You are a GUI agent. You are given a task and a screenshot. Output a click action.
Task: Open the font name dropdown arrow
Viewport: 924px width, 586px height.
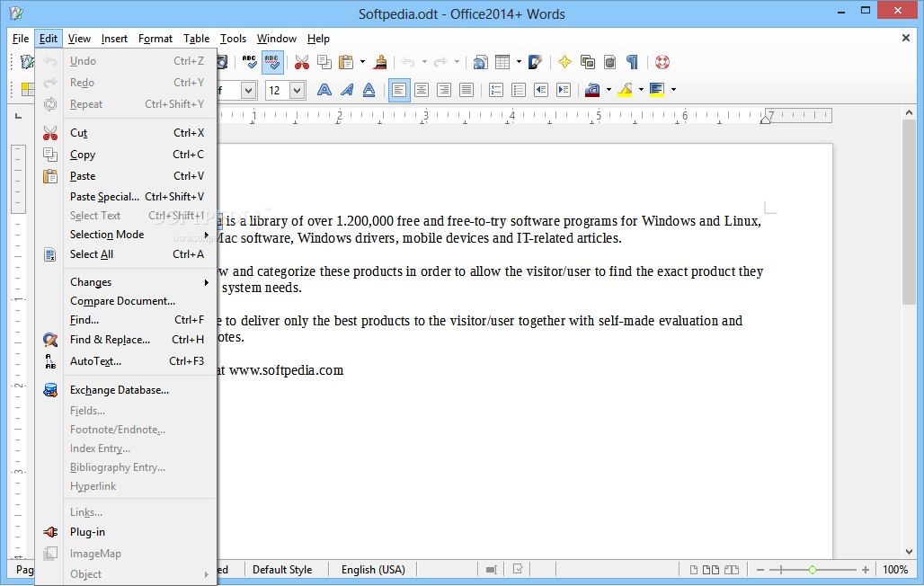click(x=248, y=90)
